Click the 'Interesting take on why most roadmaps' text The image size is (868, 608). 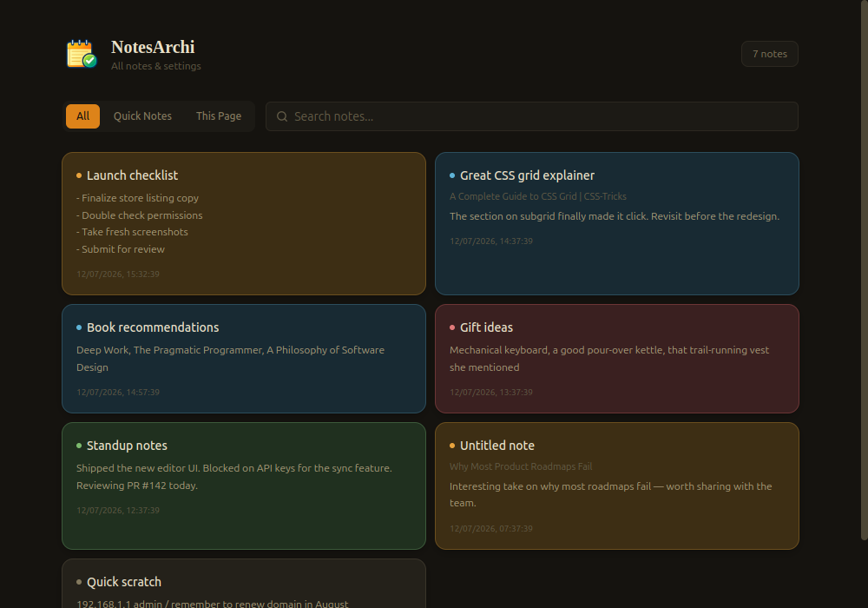pos(610,494)
